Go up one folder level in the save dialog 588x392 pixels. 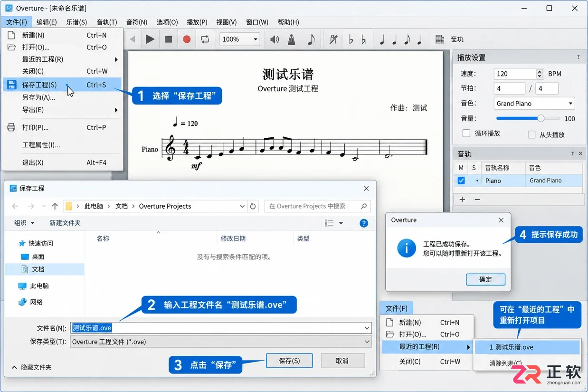tap(55, 206)
